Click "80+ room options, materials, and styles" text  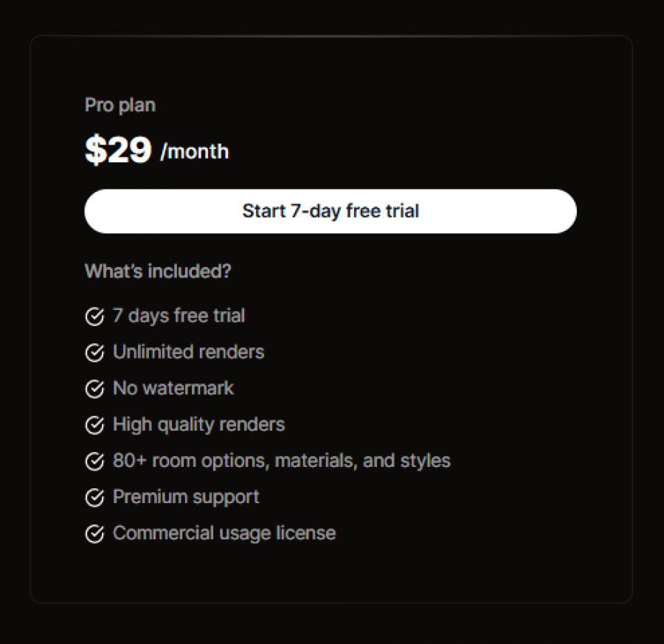click(281, 460)
